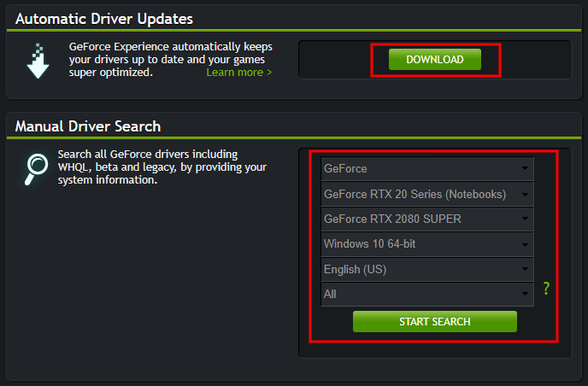Open the product type dropdown showing GeForce
Viewport: 588px width, 386px height.
pos(427,168)
